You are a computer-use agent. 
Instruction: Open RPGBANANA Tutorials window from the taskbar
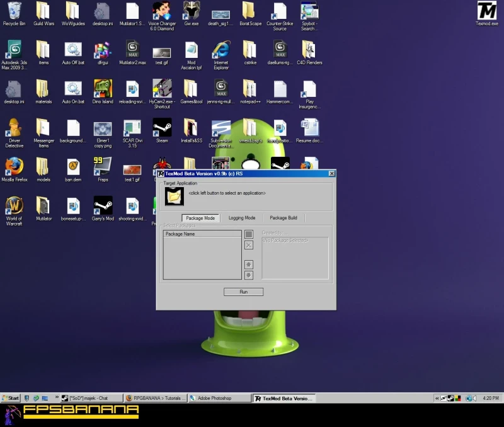[x=155, y=398]
